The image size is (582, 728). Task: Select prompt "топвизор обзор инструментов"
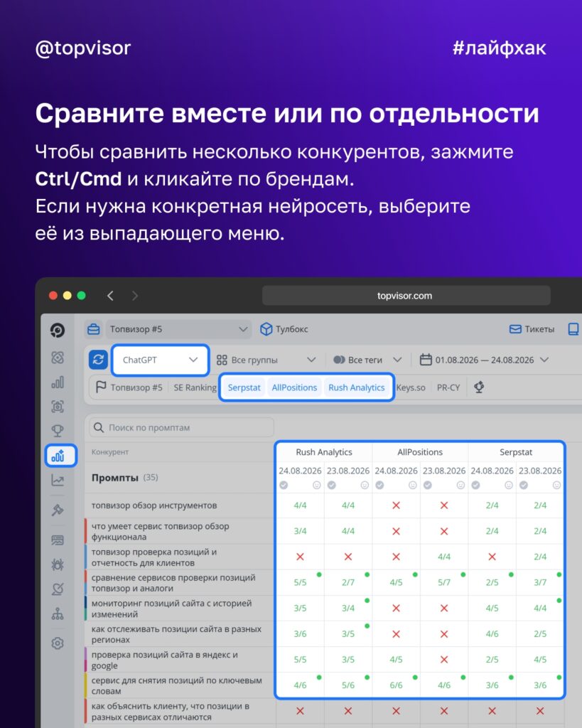pyautogui.click(x=154, y=505)
